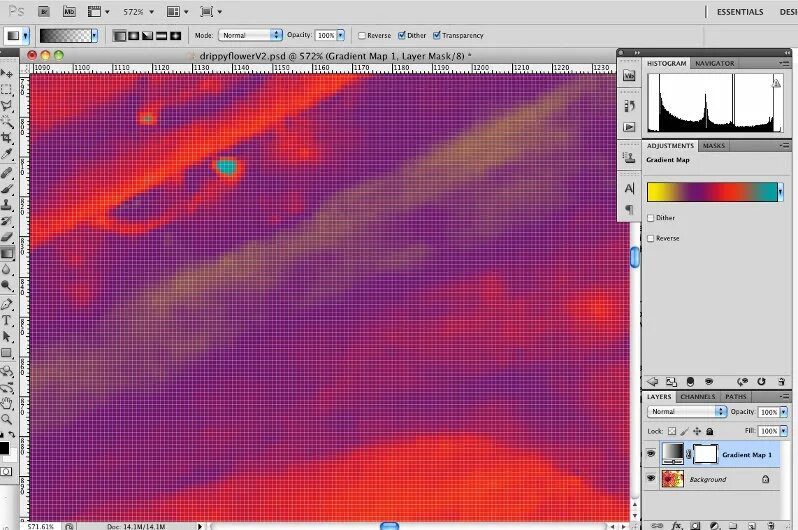Choose Linear Gradient style
The height and width of the screenshot is (530, 798).
[119, 36]
